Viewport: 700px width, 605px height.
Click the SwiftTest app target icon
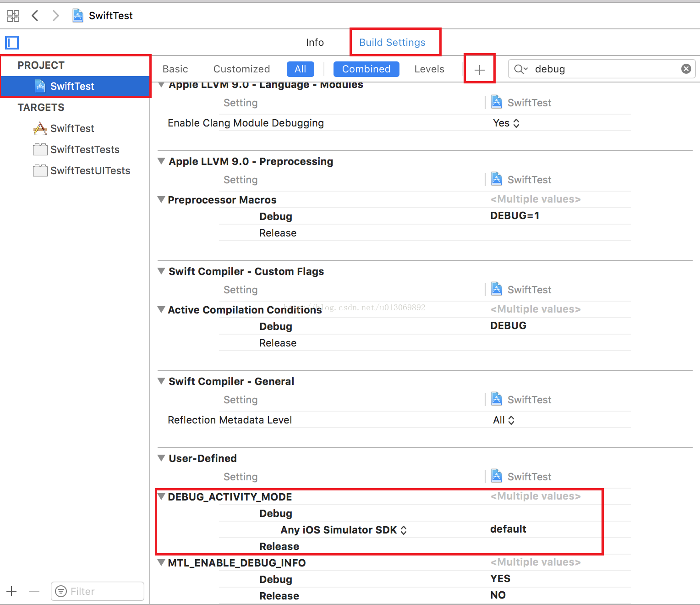[x=40, y=128]
